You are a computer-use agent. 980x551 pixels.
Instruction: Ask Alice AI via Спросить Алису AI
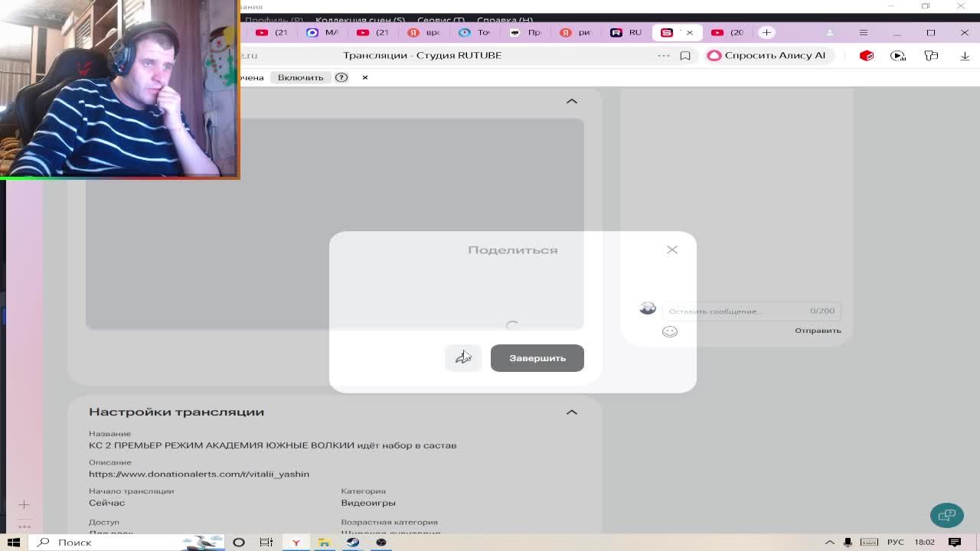coord(767,55)
